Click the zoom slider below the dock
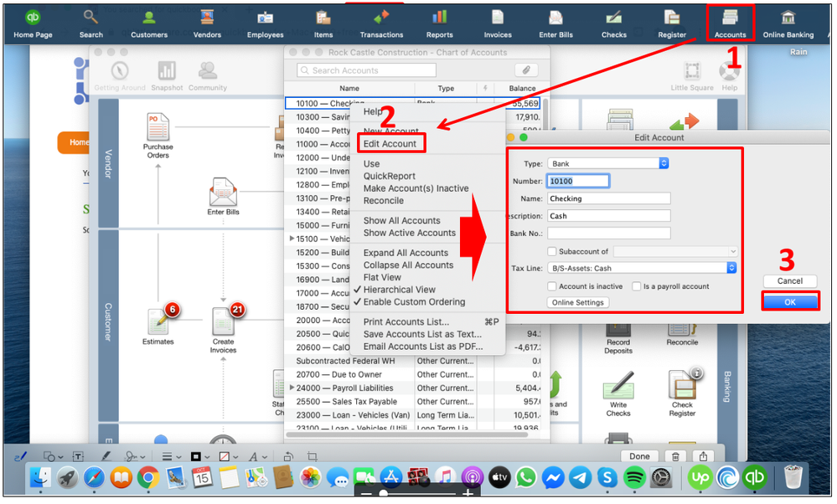 pyautogui.click(x=416, y=493)
